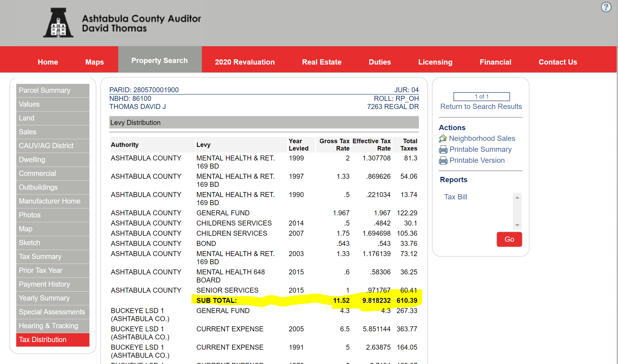Click the Printable Version printer icon

tap(443, 160)
